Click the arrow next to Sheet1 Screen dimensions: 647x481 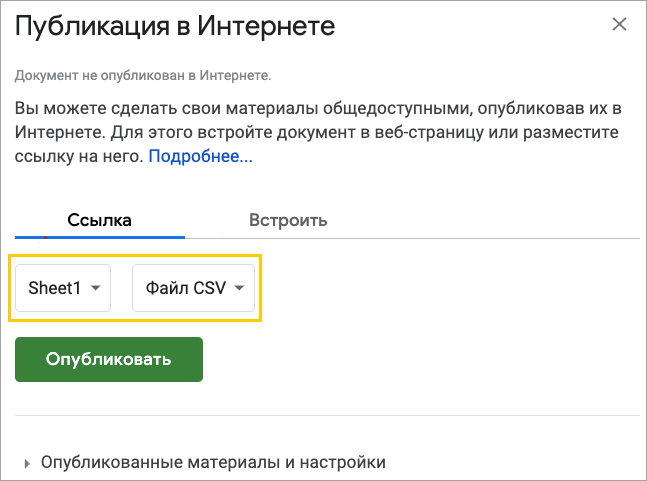(x=95, y=288)
